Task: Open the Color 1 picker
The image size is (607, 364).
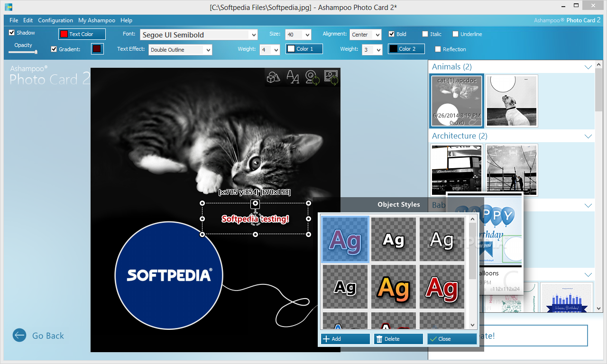Action: tap(304, 49)
